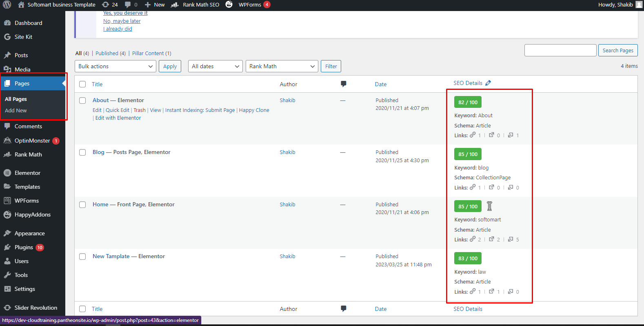Click the user avatar next to Howdy, Shakib

coord(639,5)
